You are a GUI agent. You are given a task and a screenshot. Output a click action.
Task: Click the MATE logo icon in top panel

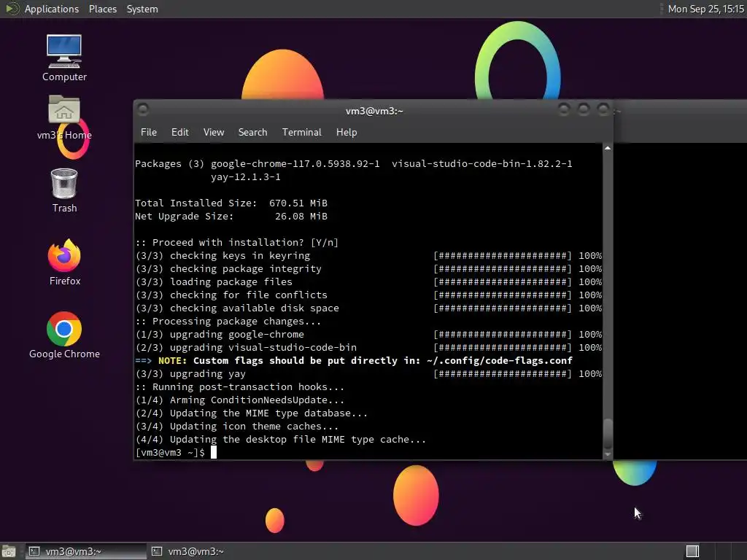coord(12,9)
